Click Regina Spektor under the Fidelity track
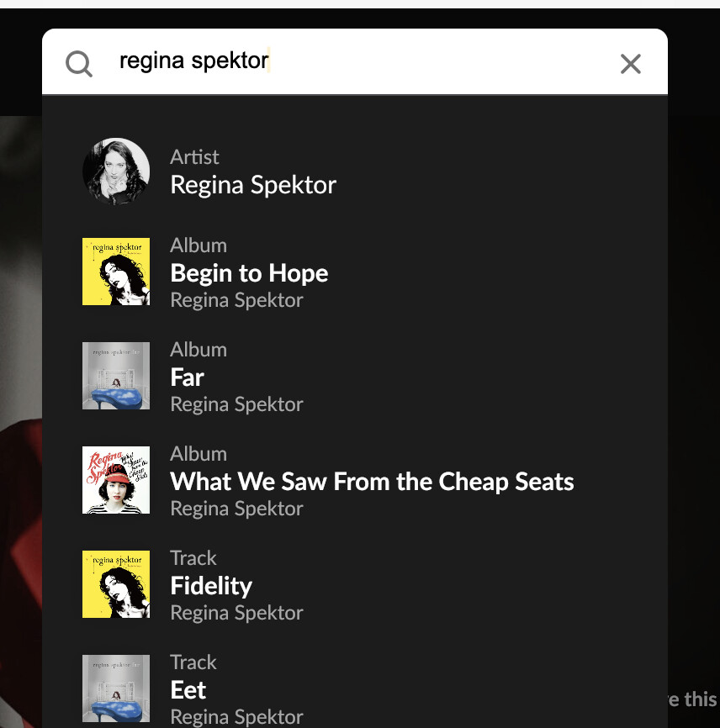This screenshot has width=720, height=728. (237, 613)
